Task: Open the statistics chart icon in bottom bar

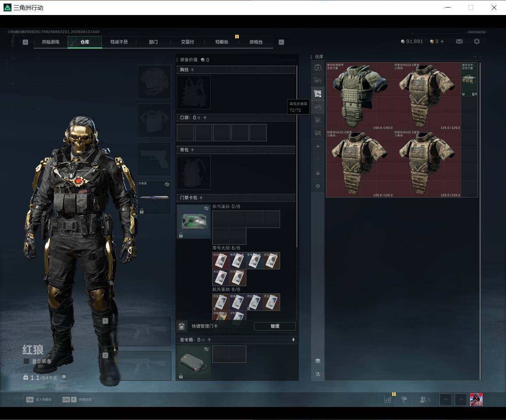Action: point(388,399)
